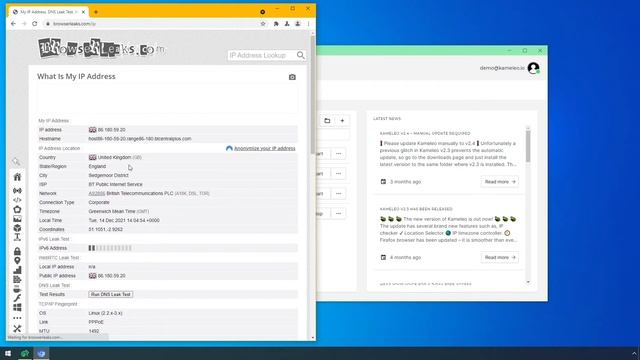Click the BrowserLeaks page vertical scrollbar

[313, 94]
